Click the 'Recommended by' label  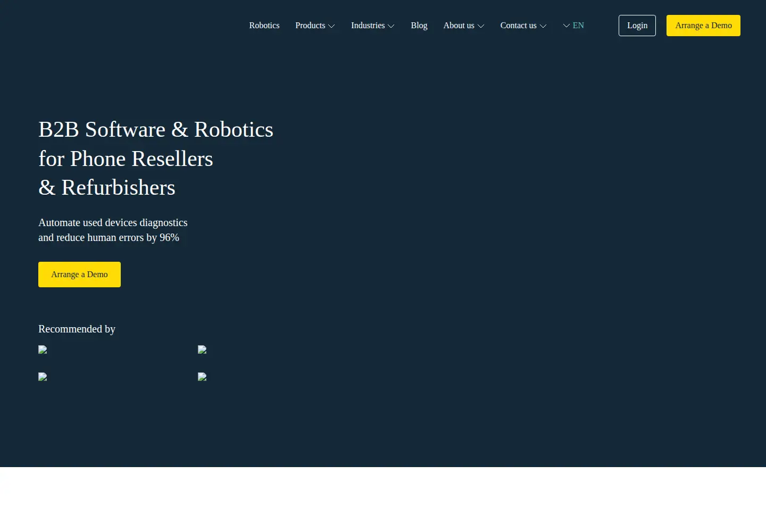[x=77, y=329]
